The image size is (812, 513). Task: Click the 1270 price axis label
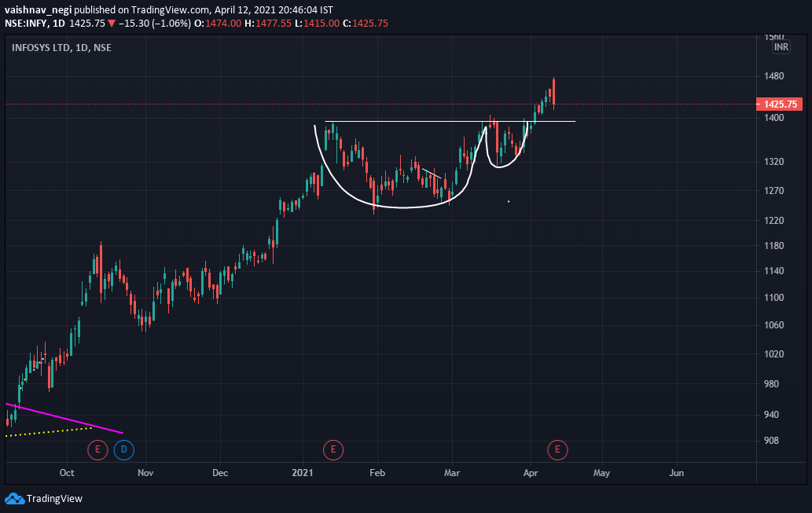774,190
